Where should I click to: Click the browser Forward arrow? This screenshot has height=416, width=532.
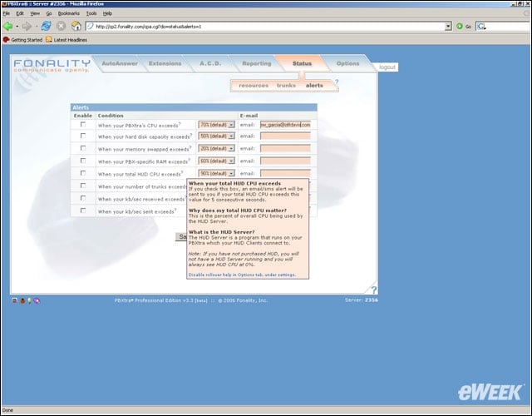(27, 26)
